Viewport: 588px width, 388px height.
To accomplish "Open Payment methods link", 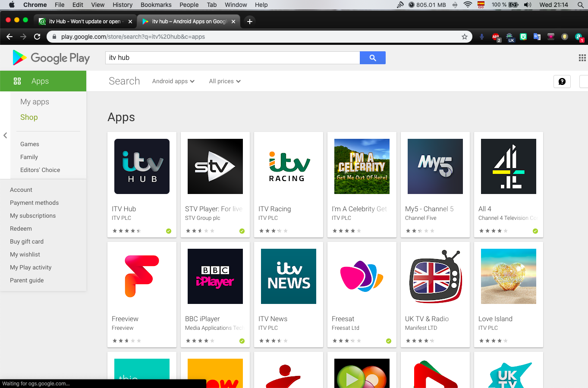I will coord(34,203).
